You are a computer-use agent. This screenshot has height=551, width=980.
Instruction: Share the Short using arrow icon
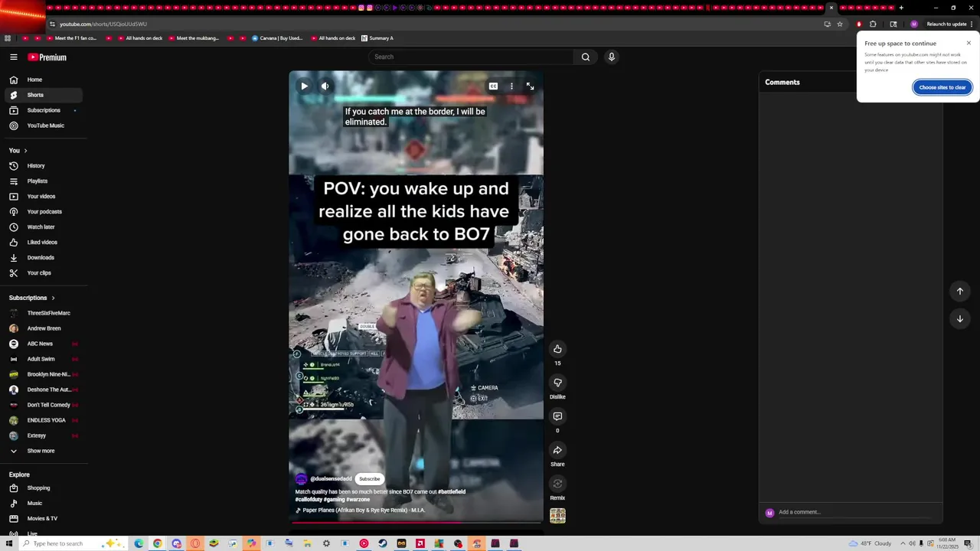click(557, 450)
